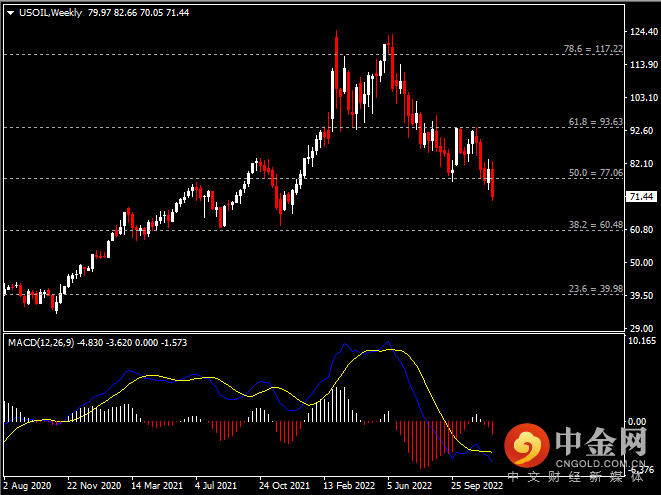Select the 61.8 = 93.63 Fibonacci level label
This screenshot has height=495, width=661.
coord(596,122)
